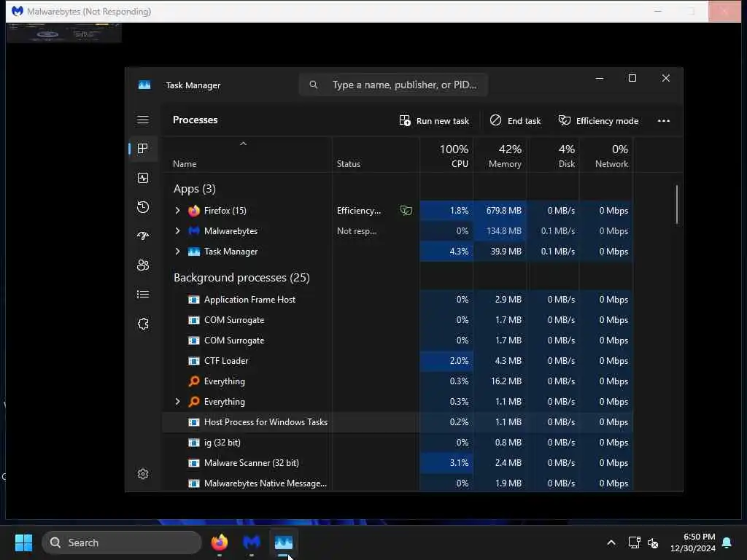Select the first Everything process without chevron
747x560 pixels.
coord(398,381)
